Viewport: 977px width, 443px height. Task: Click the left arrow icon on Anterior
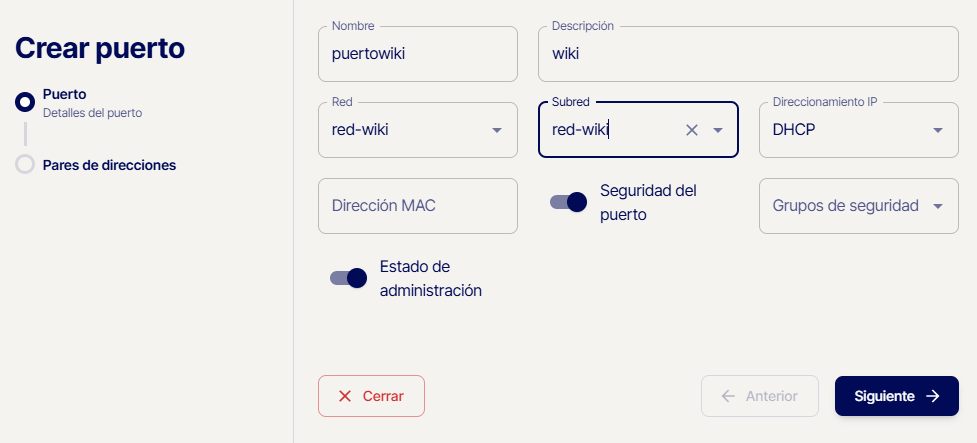728,396
